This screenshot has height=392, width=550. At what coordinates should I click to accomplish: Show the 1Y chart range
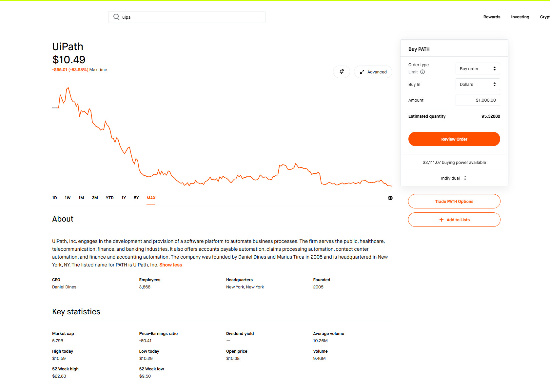[124, 198]
